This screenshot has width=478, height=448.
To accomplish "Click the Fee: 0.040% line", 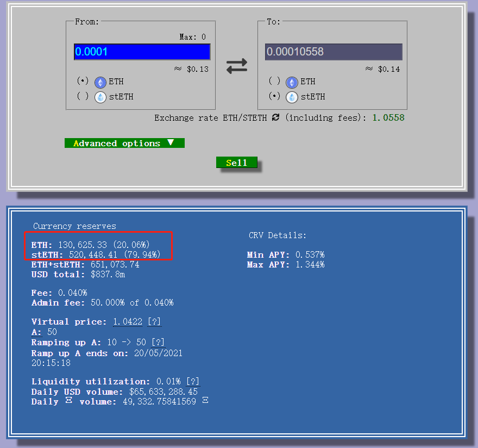I will pos(59,293).
